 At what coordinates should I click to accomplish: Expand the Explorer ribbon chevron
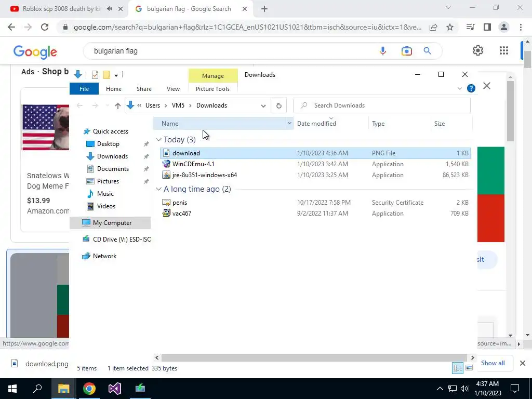(460, 88)
